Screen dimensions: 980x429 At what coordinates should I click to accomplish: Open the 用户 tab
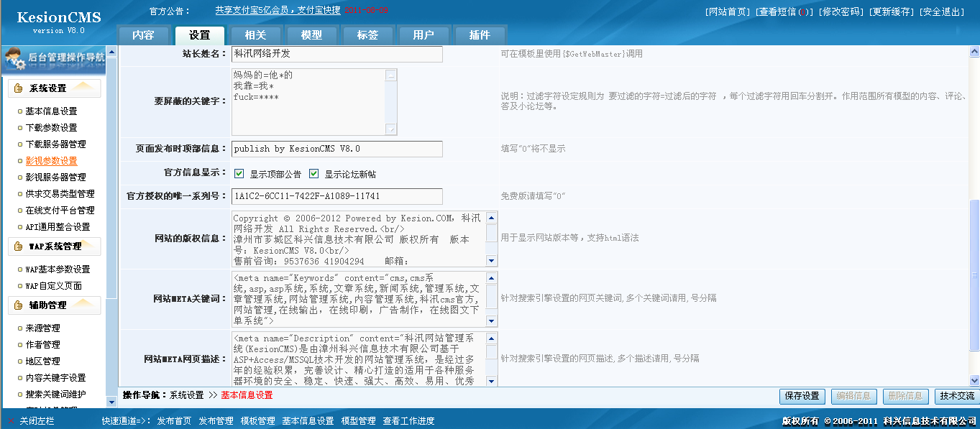click(423, 35)
